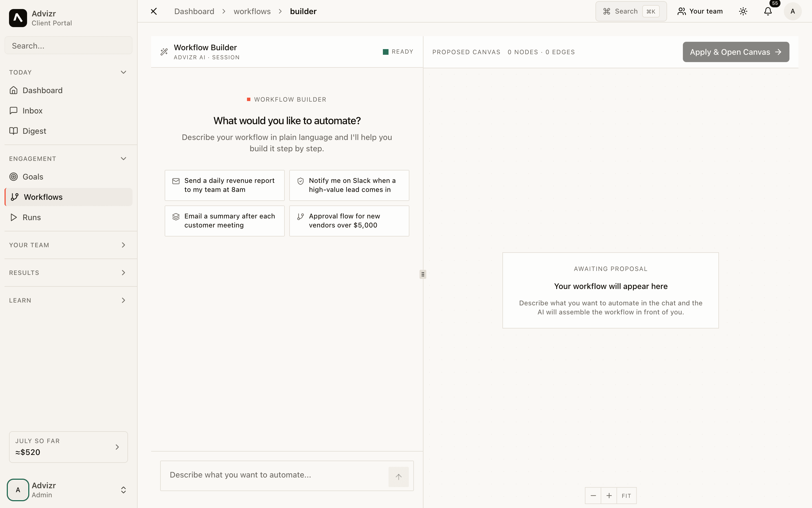Focus the sidebar Search field
The image size is (812, 508).
coord(69,45)
